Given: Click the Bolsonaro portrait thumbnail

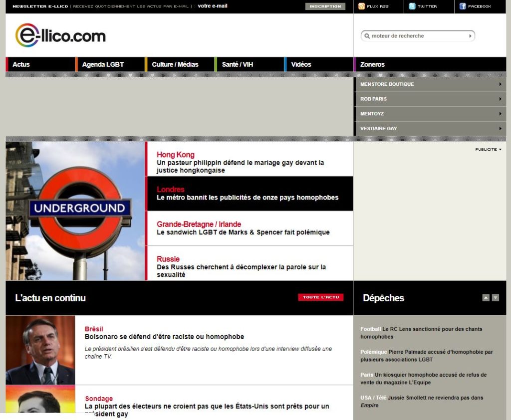Looking at the screenshot, I should click(x=40, y=350).
